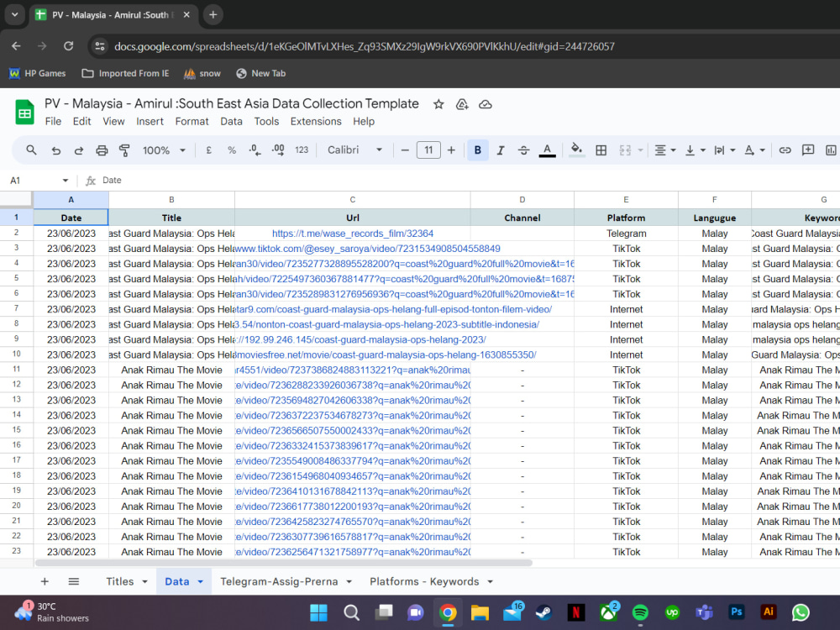Open the Edit menu
This screenshot has height=630, width=840.
pos(81,122)
